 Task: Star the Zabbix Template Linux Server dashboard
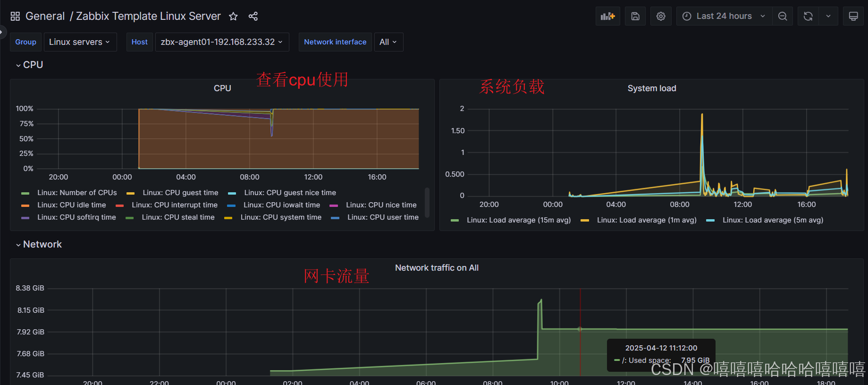[x=233, y=17]
